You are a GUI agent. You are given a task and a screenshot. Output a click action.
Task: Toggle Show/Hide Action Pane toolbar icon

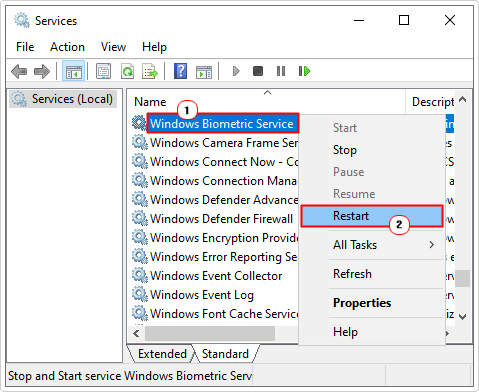(x=204, y=71)
